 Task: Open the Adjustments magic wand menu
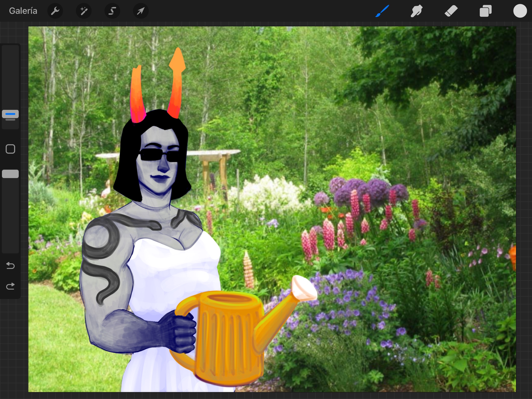tap(84, 11)
